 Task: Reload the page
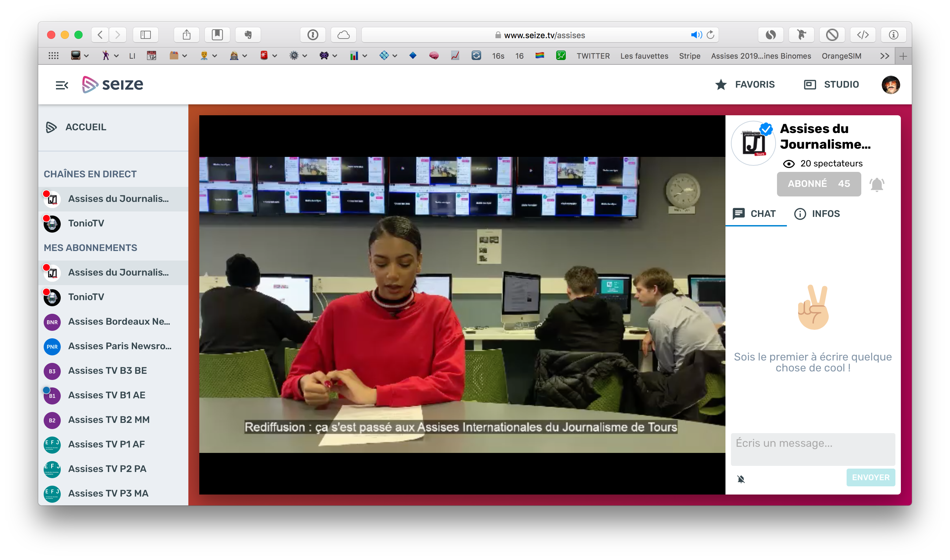tap(710, 35)
